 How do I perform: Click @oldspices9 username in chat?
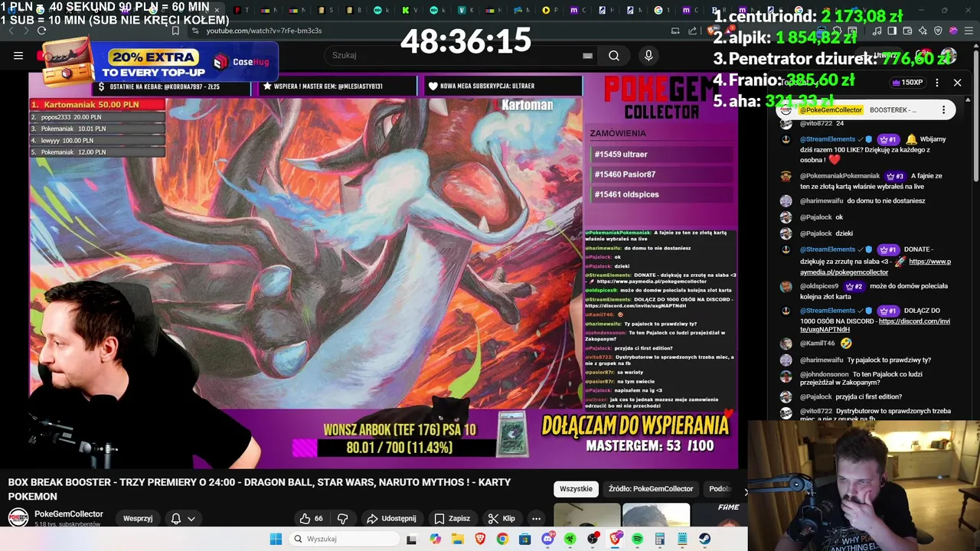point(819,286)
